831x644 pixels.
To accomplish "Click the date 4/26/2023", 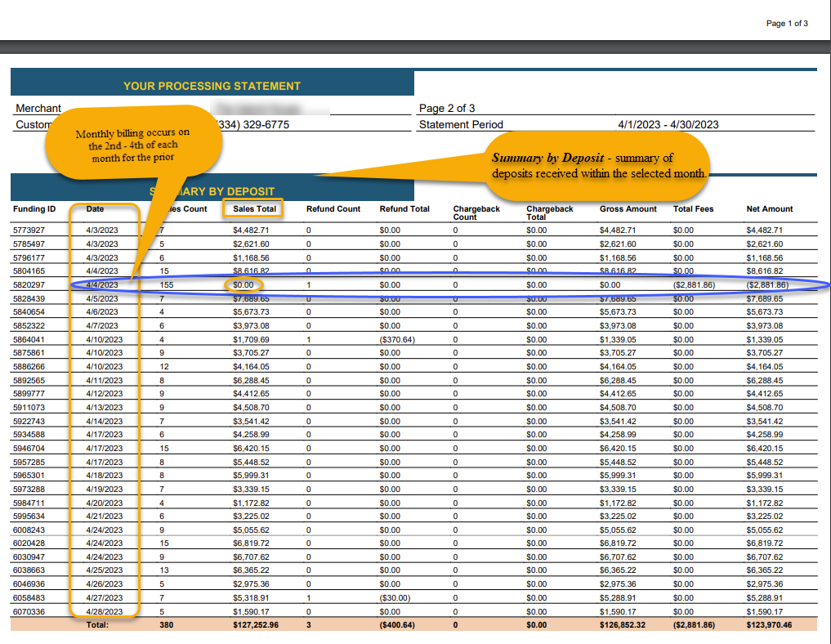I will click(105, 584).
